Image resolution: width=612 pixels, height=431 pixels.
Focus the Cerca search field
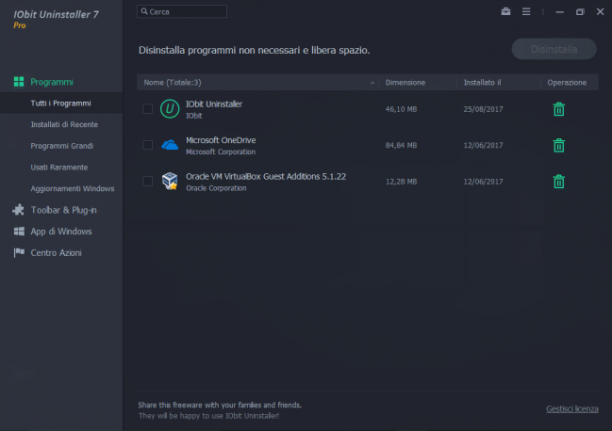[182, 11]
